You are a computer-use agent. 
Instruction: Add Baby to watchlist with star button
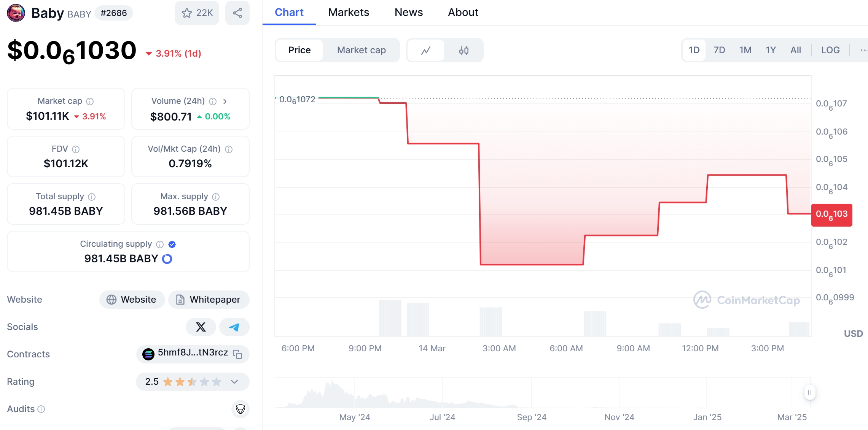click(x=197, y=13)
